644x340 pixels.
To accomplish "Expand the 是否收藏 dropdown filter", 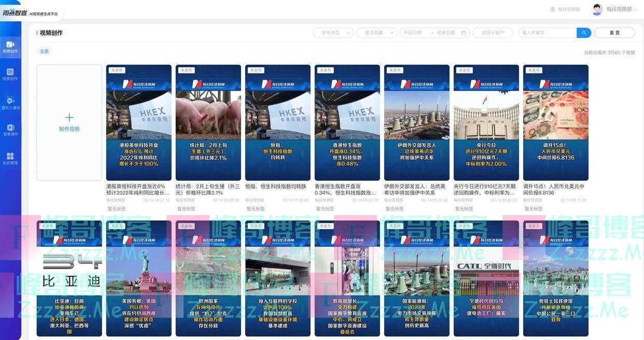I will [376, 33].
